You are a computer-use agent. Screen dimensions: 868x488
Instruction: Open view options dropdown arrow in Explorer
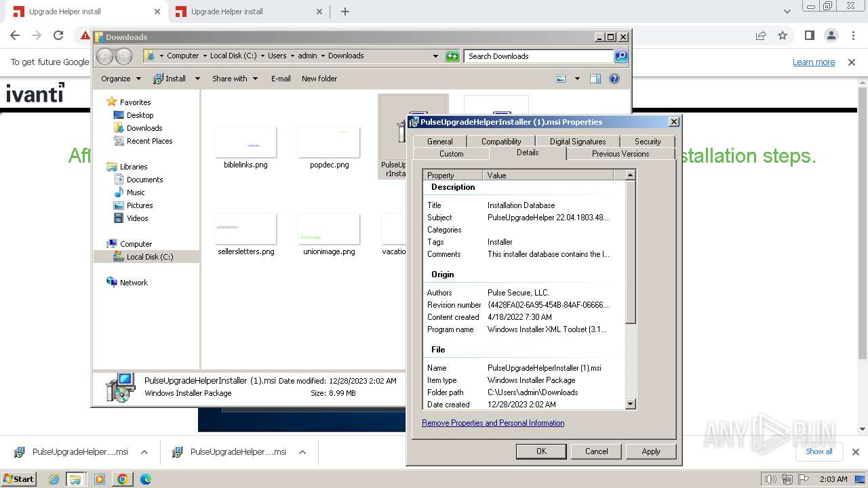pos(577,79)
